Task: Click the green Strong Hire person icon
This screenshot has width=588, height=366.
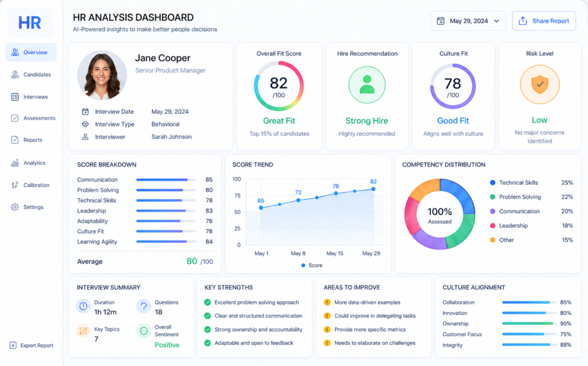Action: click(367, 85)
